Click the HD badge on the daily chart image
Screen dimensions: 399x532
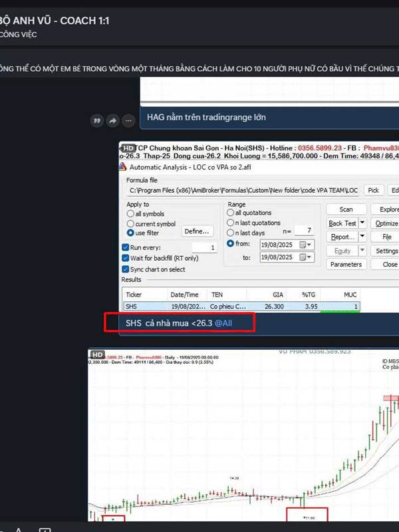(97, 354)
